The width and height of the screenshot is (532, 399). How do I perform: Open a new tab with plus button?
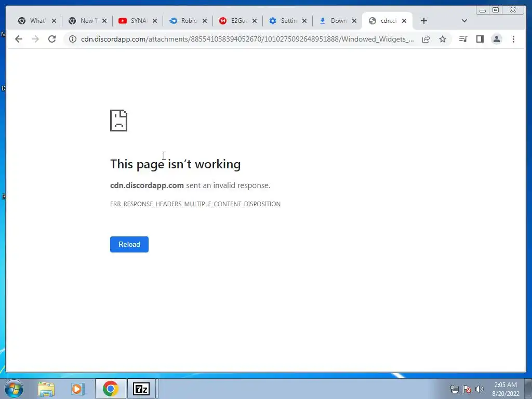(424, 21)
